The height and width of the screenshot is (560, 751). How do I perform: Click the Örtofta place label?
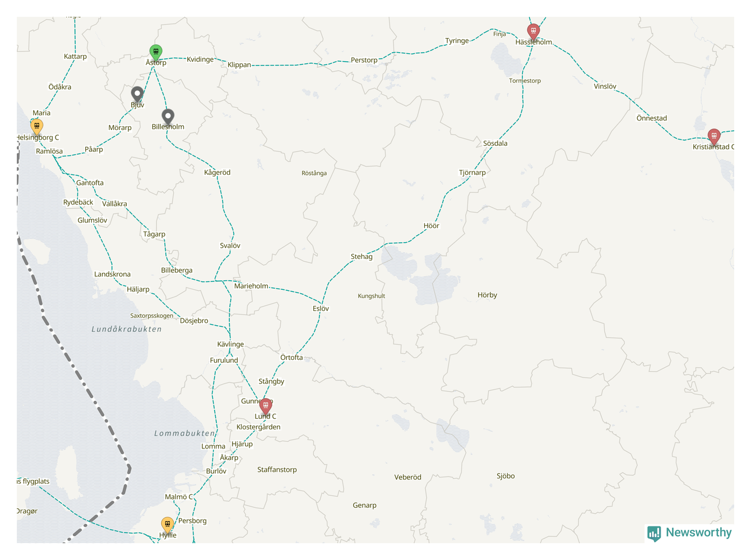coord(291,358)
